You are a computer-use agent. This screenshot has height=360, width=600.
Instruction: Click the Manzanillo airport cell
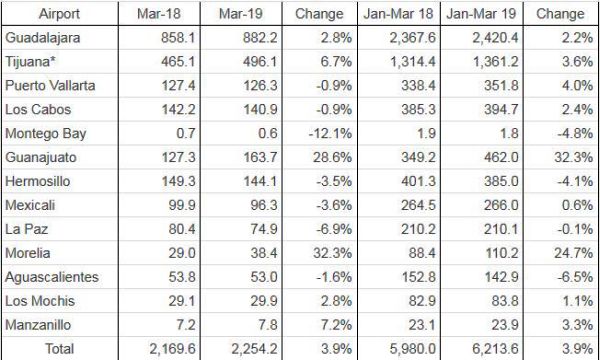[38, 325]
